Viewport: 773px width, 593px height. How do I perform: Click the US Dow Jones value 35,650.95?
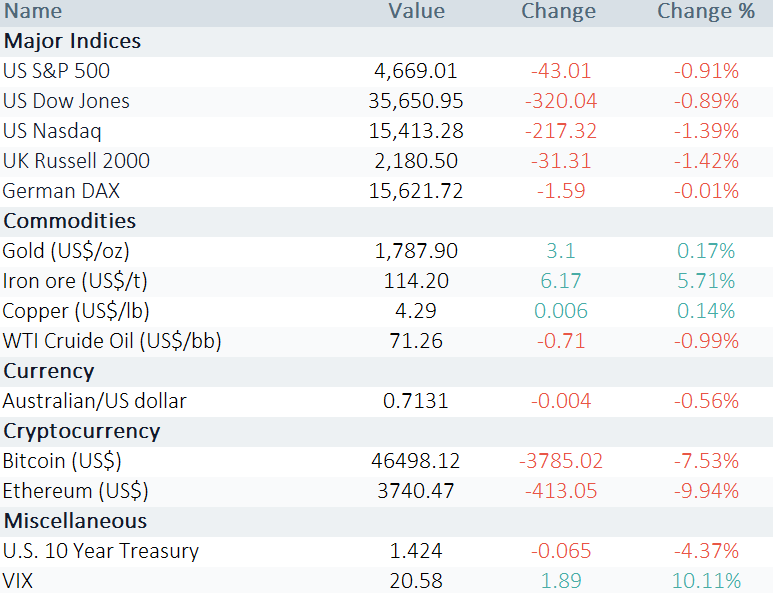[x=416, y=102]
